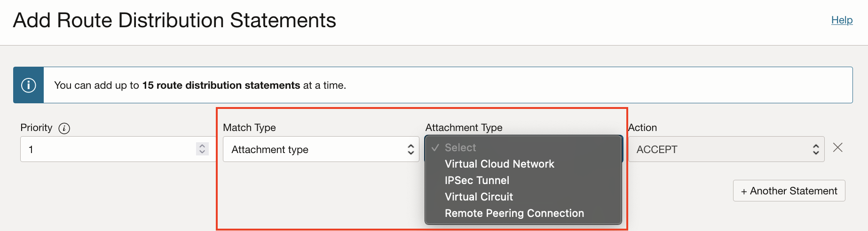868x231 pixels.
Task: Decrease Priority with the down stepper arrow
Action: click(202, 153)
